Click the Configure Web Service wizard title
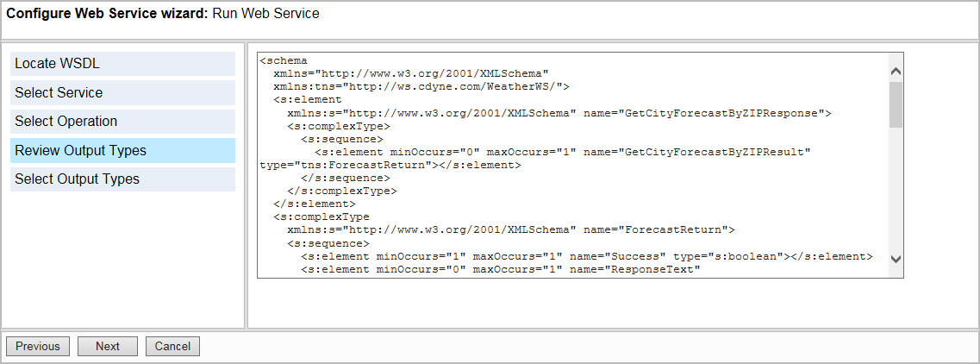980x364 pixels. click(163, 14)
